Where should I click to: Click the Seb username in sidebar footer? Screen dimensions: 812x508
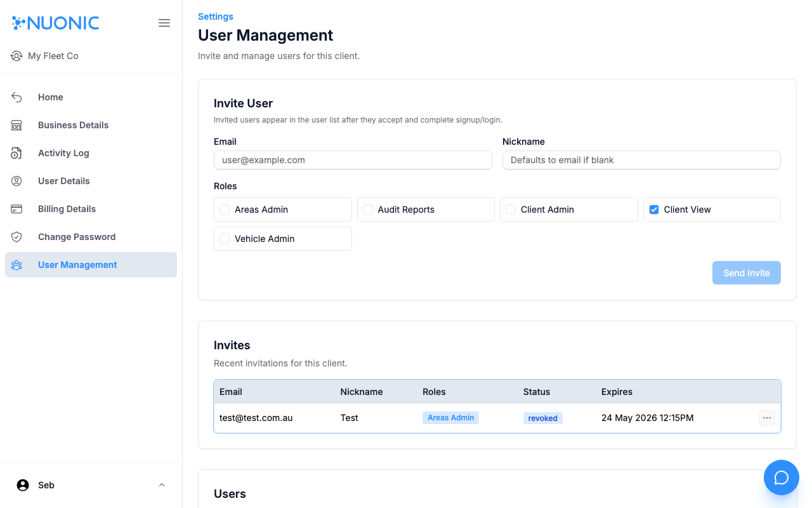[46, 485]
